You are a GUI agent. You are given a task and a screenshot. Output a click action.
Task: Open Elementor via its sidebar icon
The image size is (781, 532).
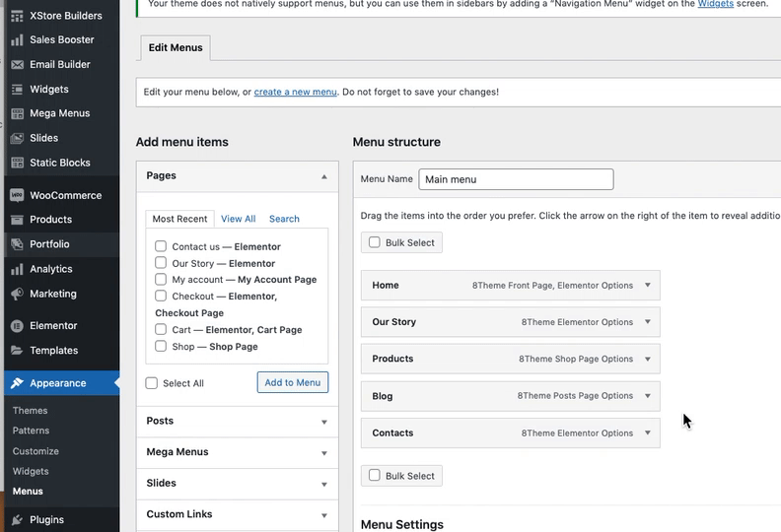(x=17, y=325)
